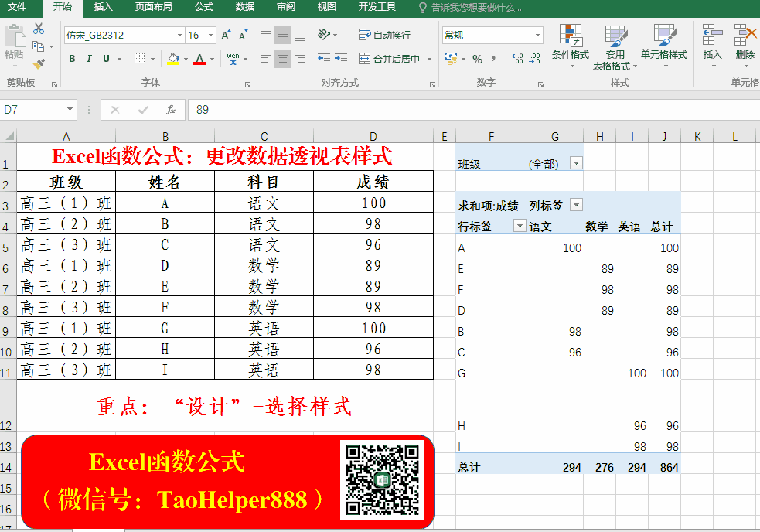This screenshot has height=532, width=760.
Task: Toggle Italic formatting
Action: (x=89, y=59)
